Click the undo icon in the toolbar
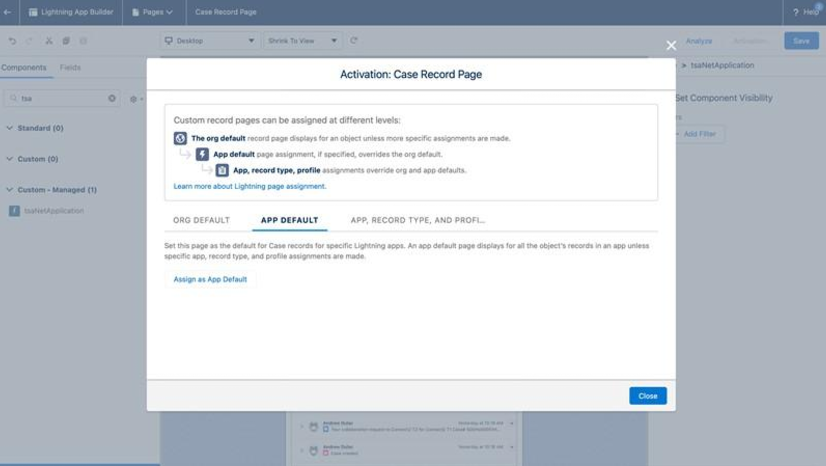The image size is (826, 466). click(x=12, y=41)
